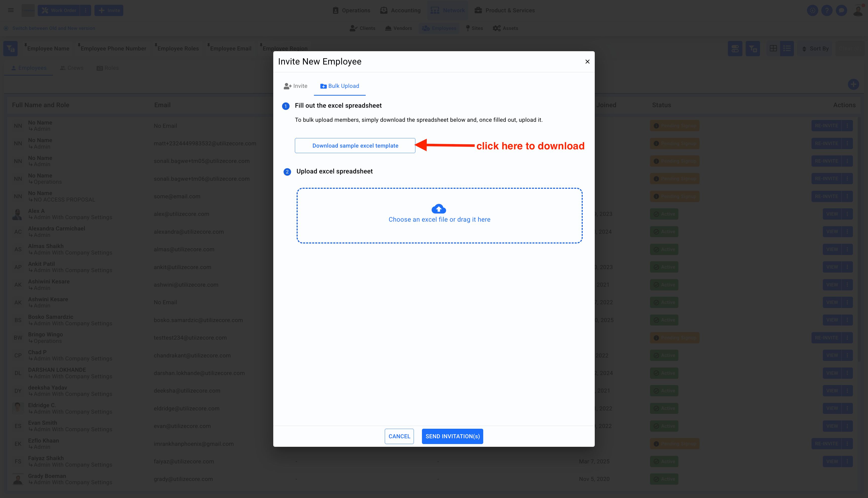Click the blue plus add icon
The image size is (868, 498).
point(853,85)
